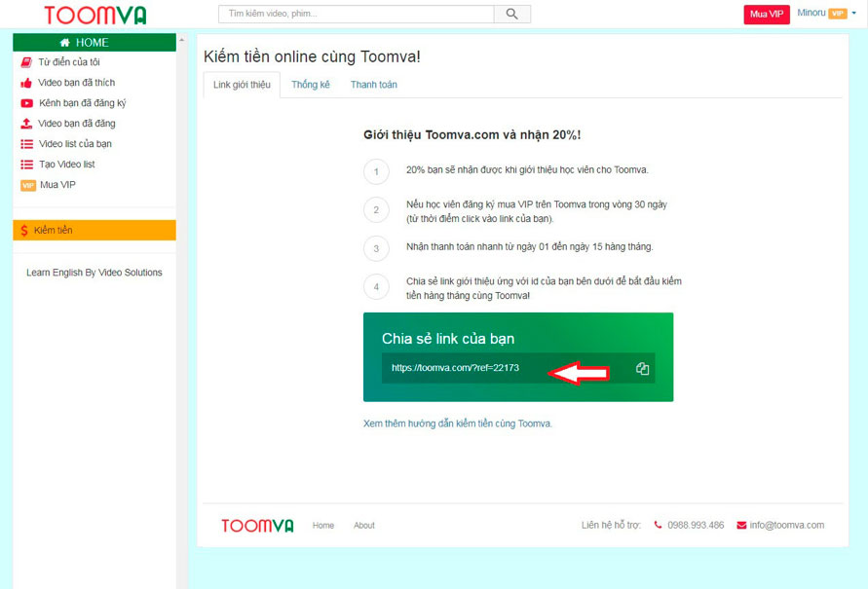868x589 pixels.
Task: Click phone number 0988.993.486
Action: click(696, 526)
